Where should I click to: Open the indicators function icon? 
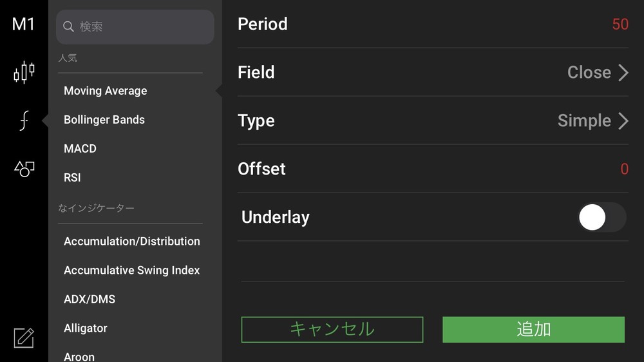pos(24,120)
